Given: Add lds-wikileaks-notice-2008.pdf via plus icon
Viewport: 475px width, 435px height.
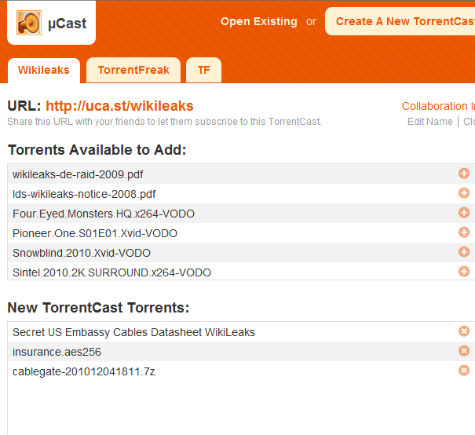Looking at the screenshot, I should pyautogui.click(x=464, y=193).
